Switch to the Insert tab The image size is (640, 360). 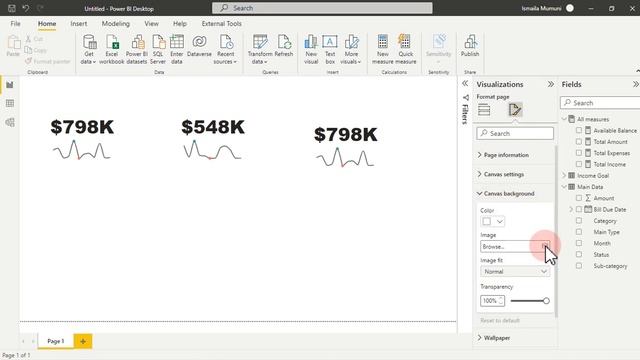click(x=79, y=24)
